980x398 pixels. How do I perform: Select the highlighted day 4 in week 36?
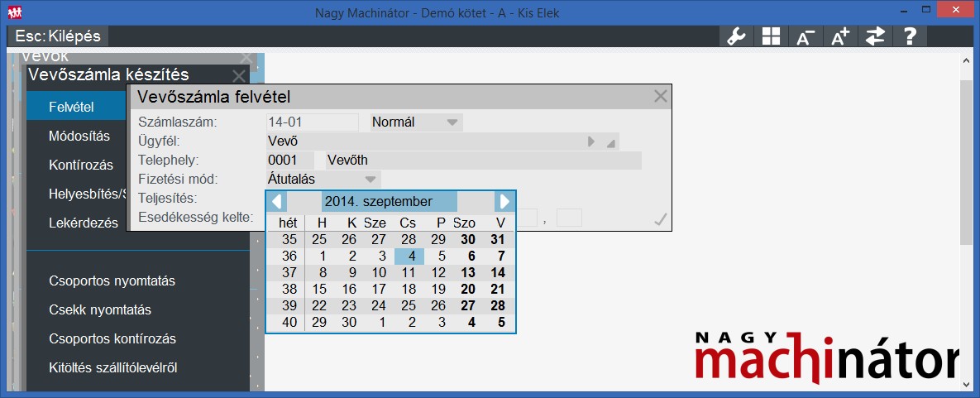409,256
